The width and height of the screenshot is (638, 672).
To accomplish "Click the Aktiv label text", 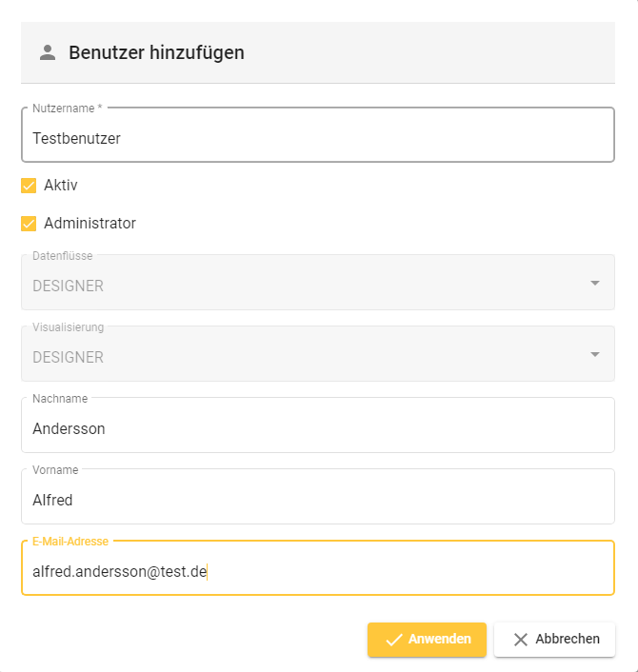I will (61, 186).
